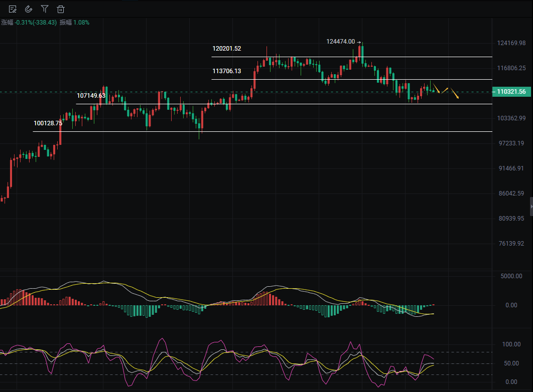Screen dimensions: 533x392
Task: Click the 涨幅 -0.31%(-338.43) change readout
Action: tap(29, 23)
